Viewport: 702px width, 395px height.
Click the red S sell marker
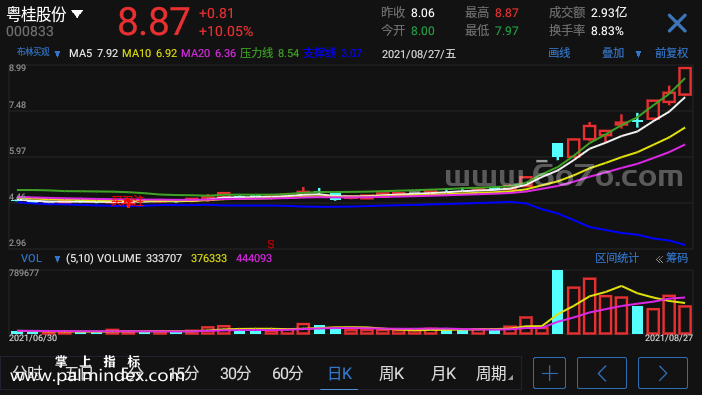coord(271,245)
